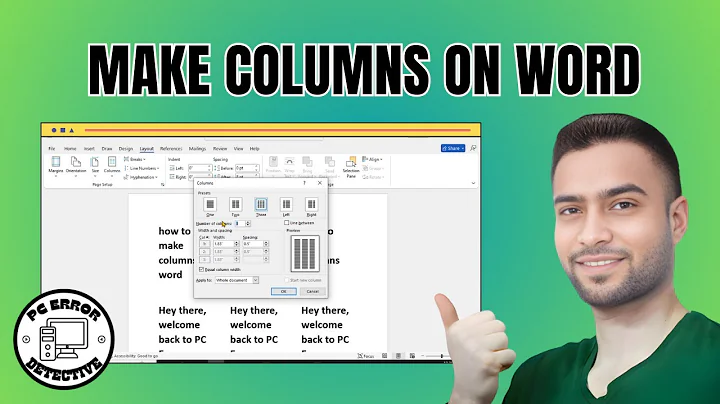Image resolution: width=720 pixels, height=404 pixels.
Task: Open the page Size options
Action: pos(95,165)
